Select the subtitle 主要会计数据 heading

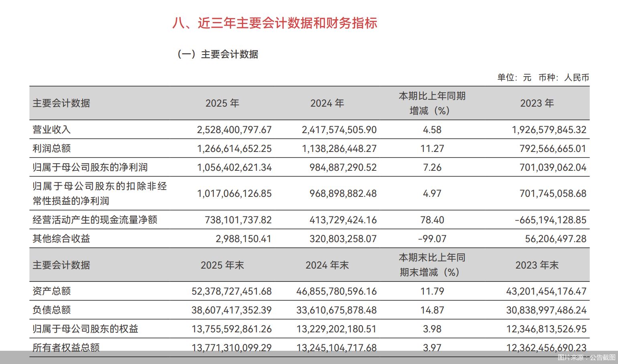219,54
